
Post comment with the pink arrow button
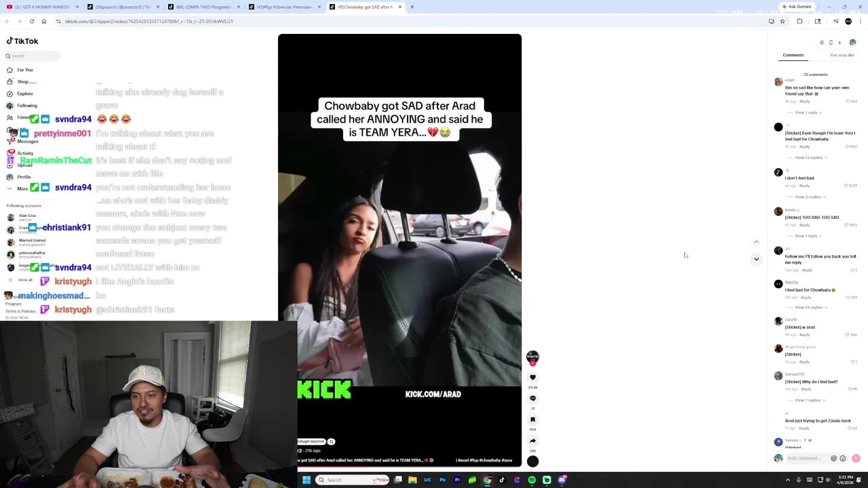tap(856, 458)
